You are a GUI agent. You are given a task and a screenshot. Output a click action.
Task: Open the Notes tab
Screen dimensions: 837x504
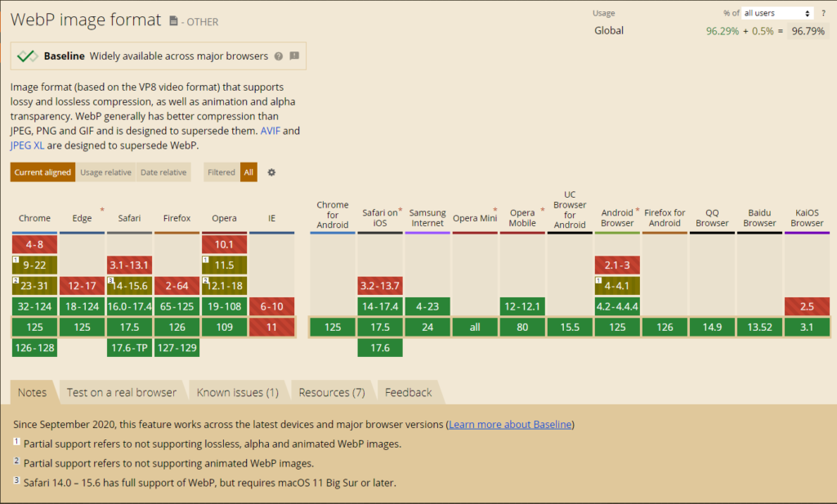pyautogui.click(x=32, y=393)
